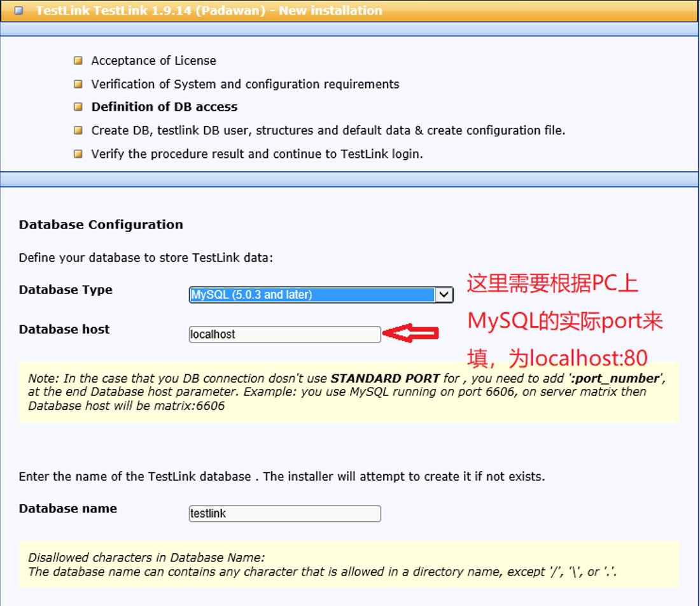This screenshot has height=606, width=700.
Task: Focus the Database host input field
Action: click(x=285, y=334)
